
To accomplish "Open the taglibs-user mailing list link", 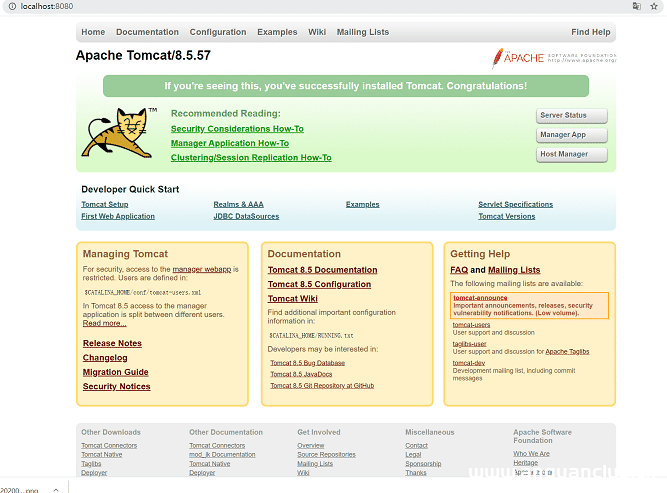I will [x=469, y=344].
